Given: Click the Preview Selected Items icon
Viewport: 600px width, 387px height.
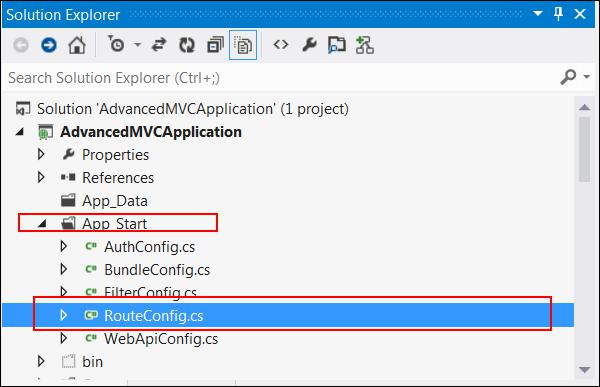Looking at the screenshot, I should tap(337, 45).
